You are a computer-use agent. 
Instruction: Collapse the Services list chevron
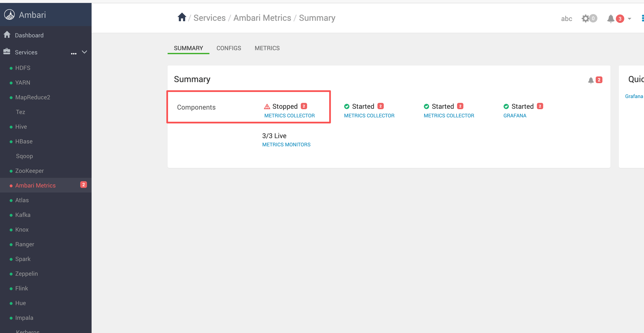(84, 52)
